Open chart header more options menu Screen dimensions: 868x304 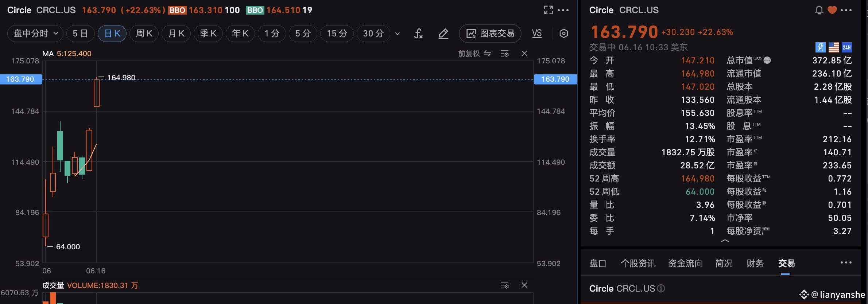(563, 10)
